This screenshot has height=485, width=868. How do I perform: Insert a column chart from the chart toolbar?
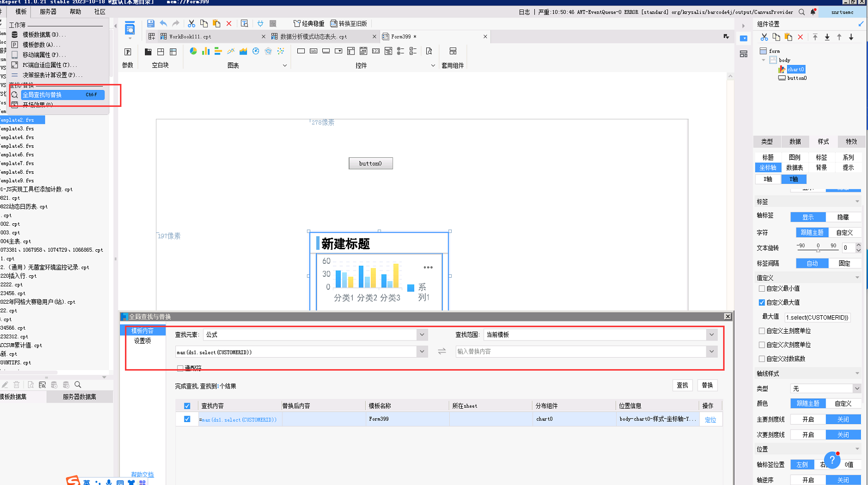click(x=206, y=51)
